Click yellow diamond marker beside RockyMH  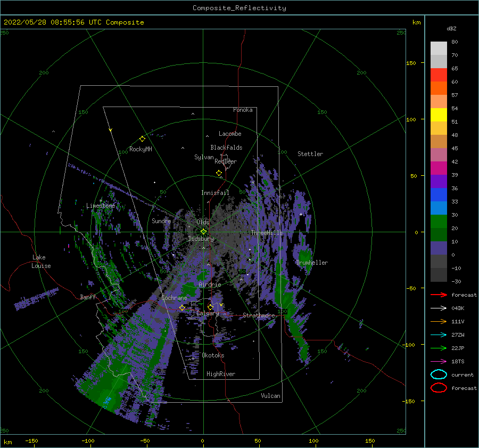[x=142, y=139]
